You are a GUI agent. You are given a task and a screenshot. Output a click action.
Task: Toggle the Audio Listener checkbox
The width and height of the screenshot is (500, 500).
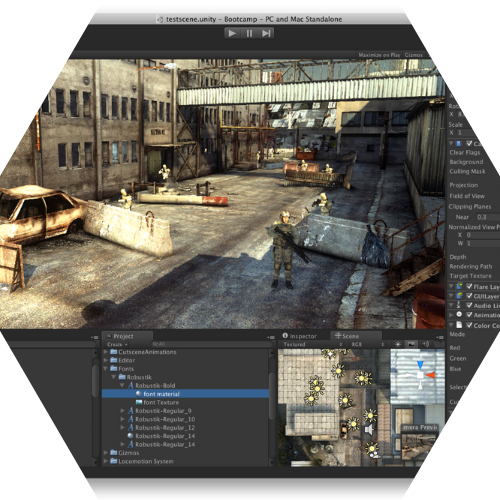(469, 305)
